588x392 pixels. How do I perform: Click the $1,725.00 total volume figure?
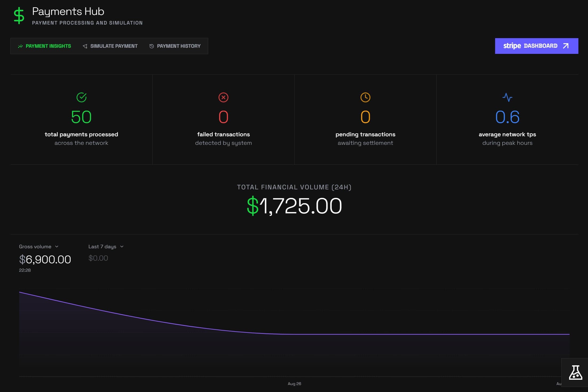[294, 206]
